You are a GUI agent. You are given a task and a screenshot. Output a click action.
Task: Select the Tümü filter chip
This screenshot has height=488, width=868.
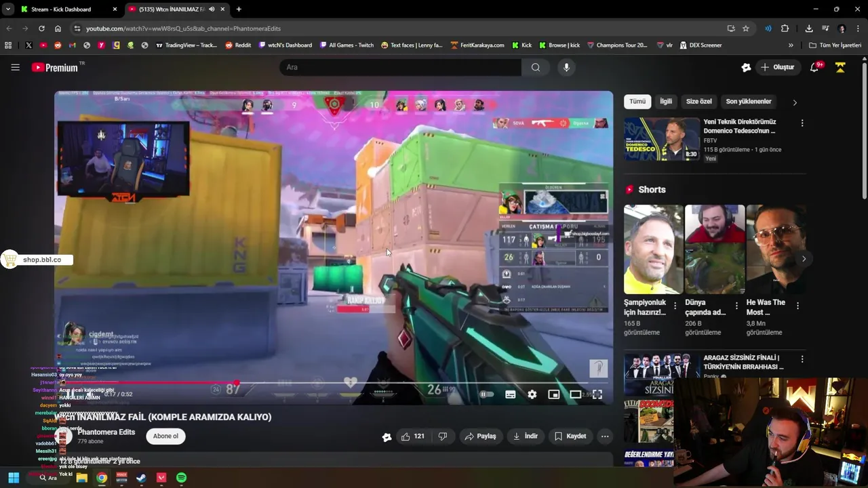pyautogui.click(x=637, y=102)
